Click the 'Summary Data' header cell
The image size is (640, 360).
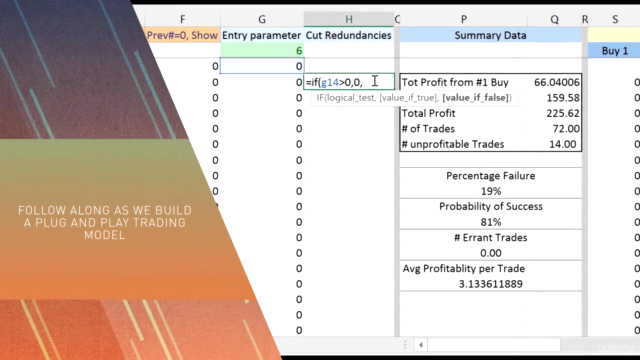pos(491,35)
